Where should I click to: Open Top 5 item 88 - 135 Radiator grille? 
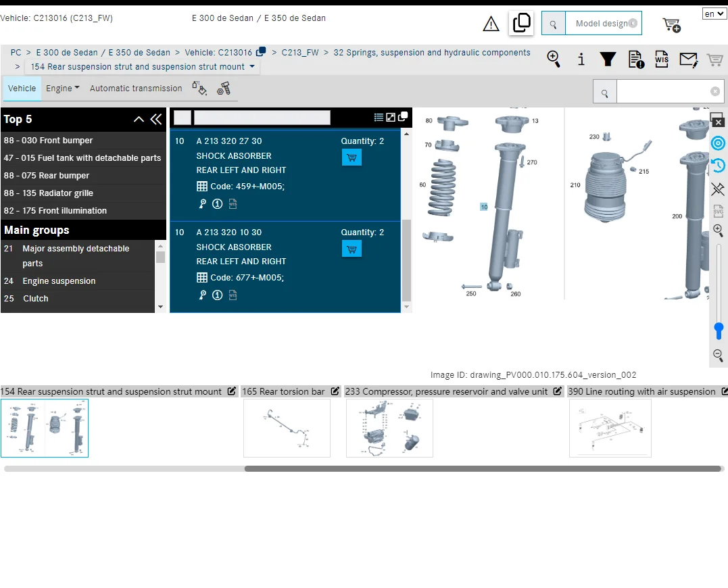(x=84, y=193)
